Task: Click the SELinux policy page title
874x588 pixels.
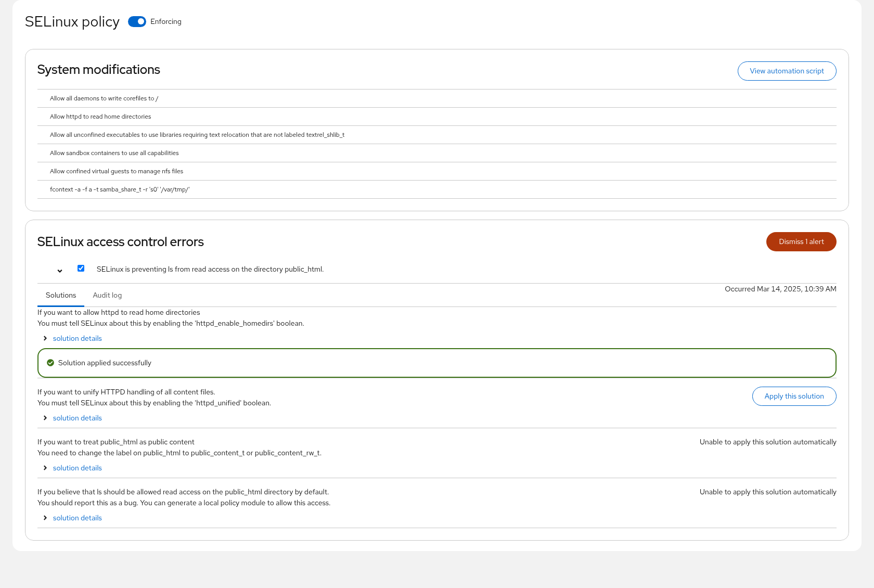Action: pyautogui.click(x=72, y=22)
